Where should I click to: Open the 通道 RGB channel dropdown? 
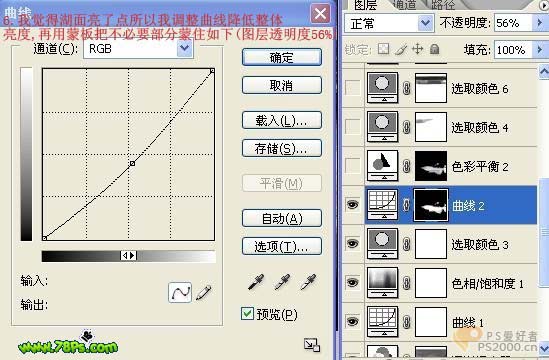tap(185, 49)
